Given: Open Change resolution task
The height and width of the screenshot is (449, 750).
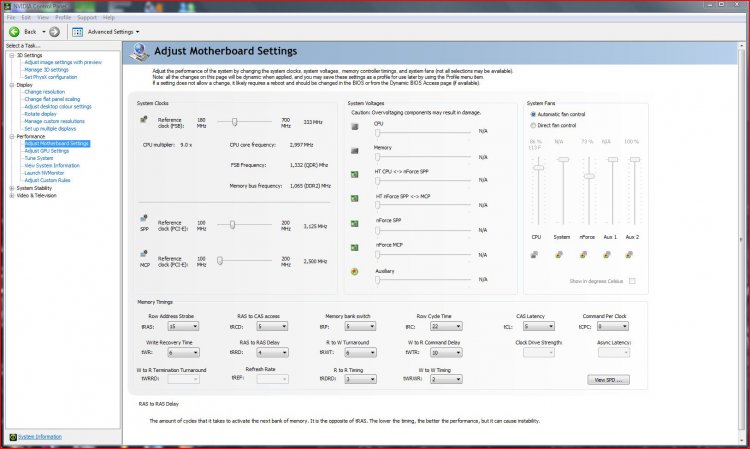Looking at the screenshot, I should [x=44, y=92].
